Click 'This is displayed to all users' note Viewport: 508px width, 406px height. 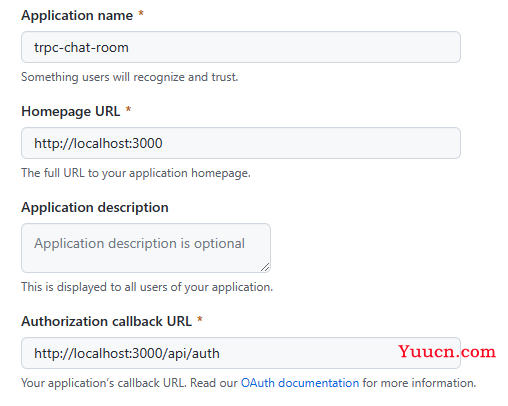click(x=147, y=287)
